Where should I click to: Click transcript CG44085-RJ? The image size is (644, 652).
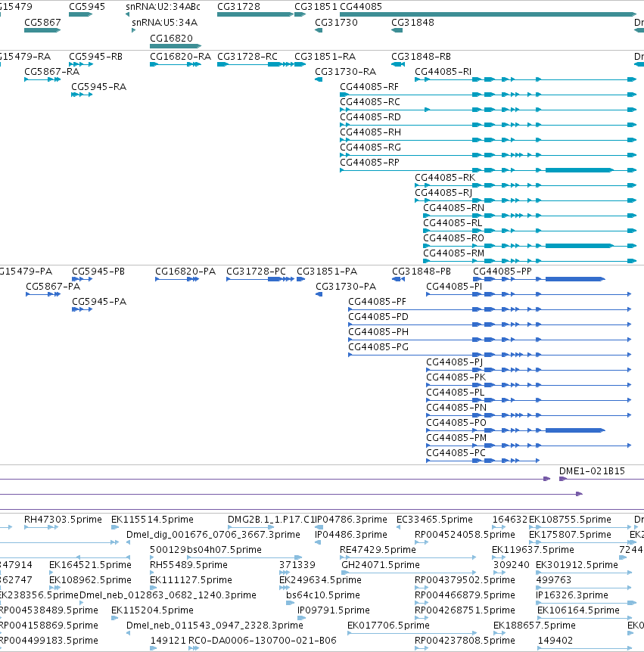click(x=525, y=200)
